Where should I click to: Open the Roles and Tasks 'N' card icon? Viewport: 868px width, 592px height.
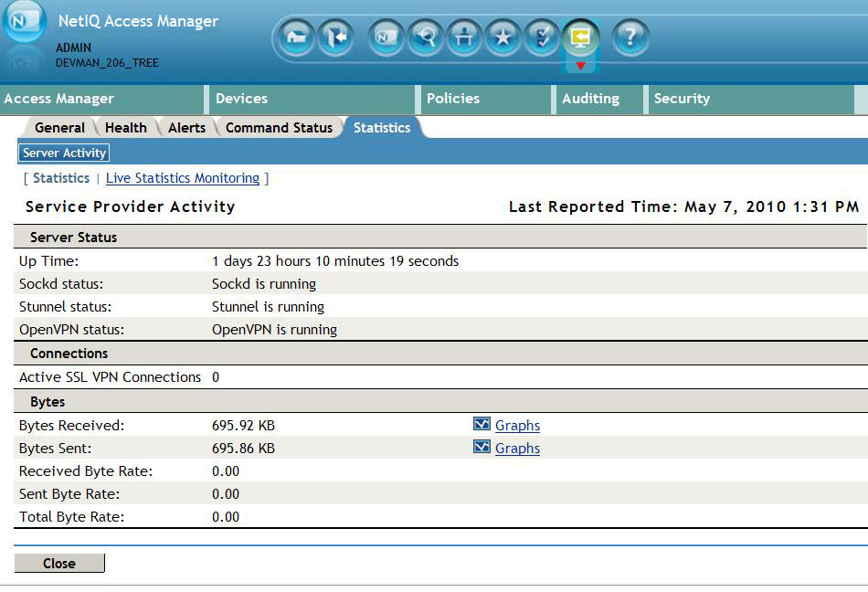386,37
